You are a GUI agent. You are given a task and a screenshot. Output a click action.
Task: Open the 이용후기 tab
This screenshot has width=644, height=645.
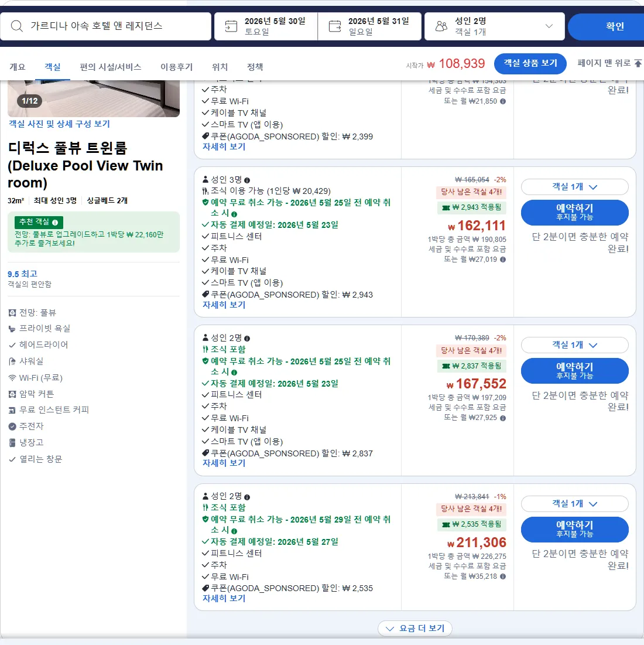176,67
